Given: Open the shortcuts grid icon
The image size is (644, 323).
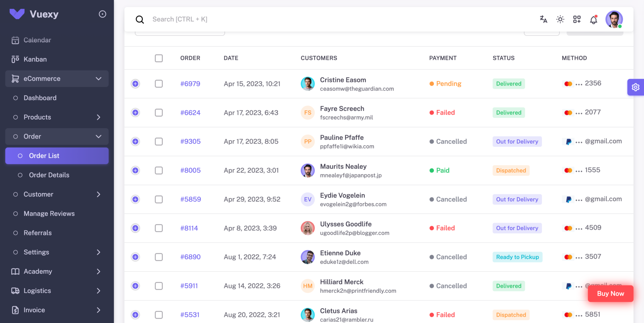Looking at the screenshot, I should point(577,19).
